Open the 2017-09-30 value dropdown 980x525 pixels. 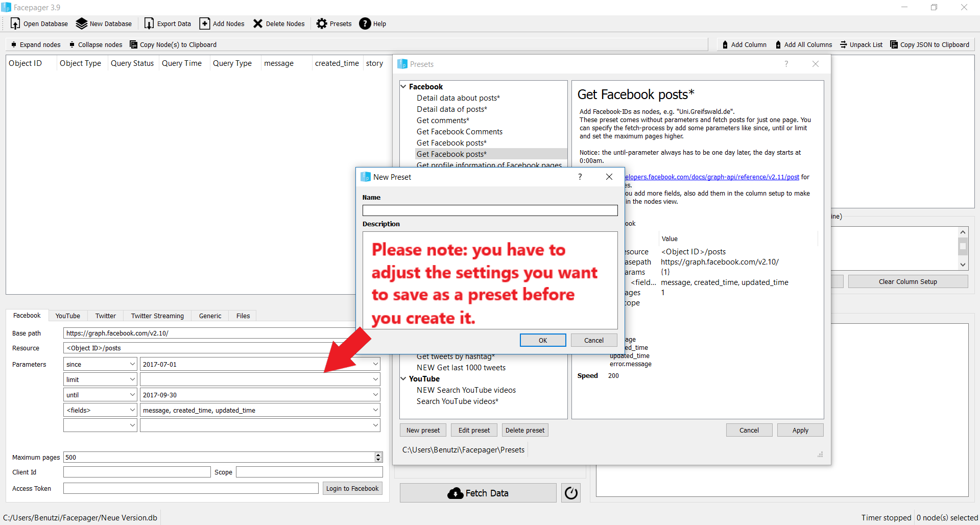click(x=375, y=395)
